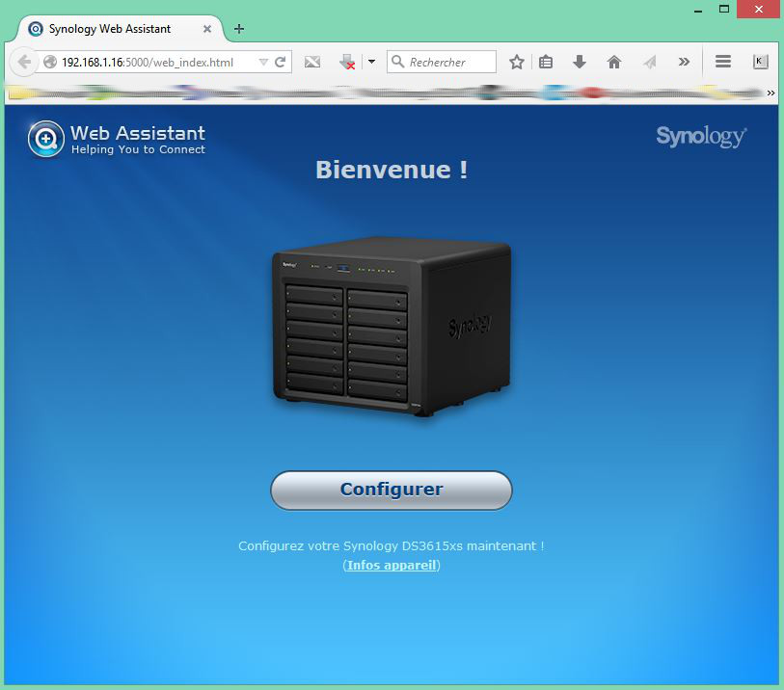
Task: Reload the current page
Action: click(280, 62)
